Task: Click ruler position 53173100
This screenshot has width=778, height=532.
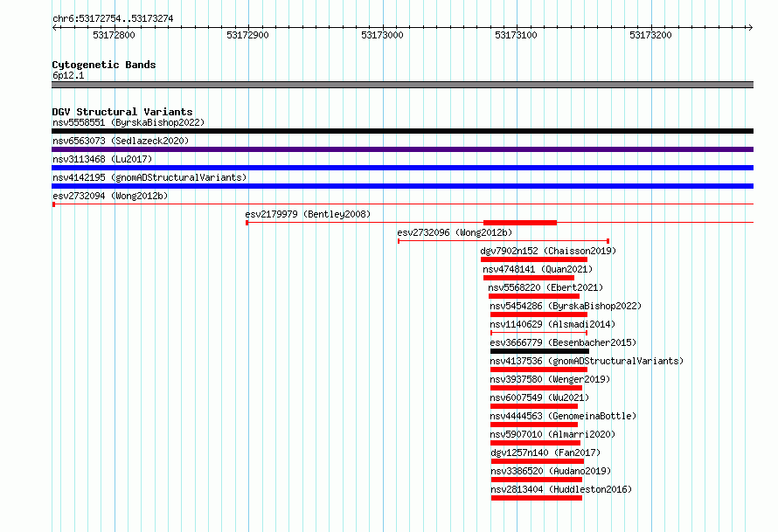Action: (x=516, y=35)
